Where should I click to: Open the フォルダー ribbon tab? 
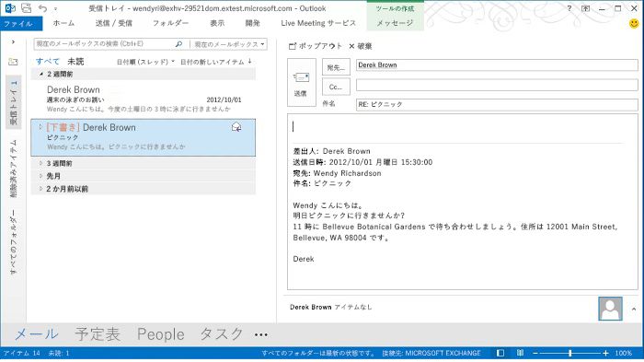(170, 23)
